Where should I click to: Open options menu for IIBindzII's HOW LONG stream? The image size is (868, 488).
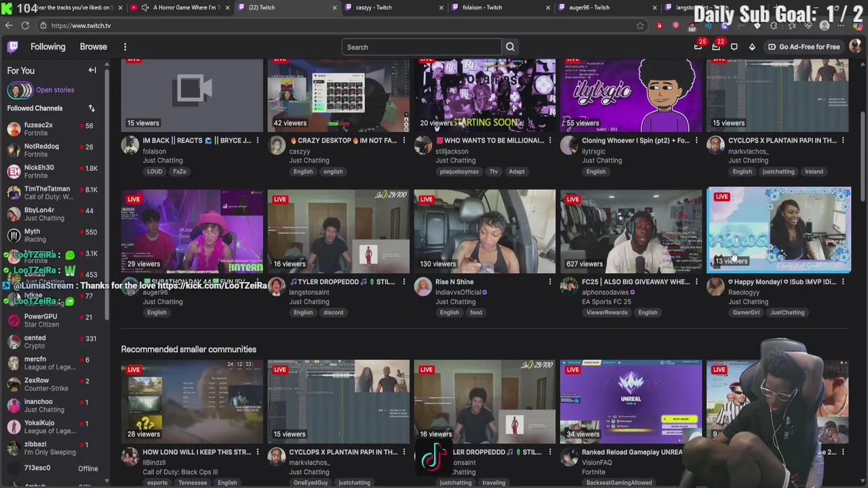257,452
